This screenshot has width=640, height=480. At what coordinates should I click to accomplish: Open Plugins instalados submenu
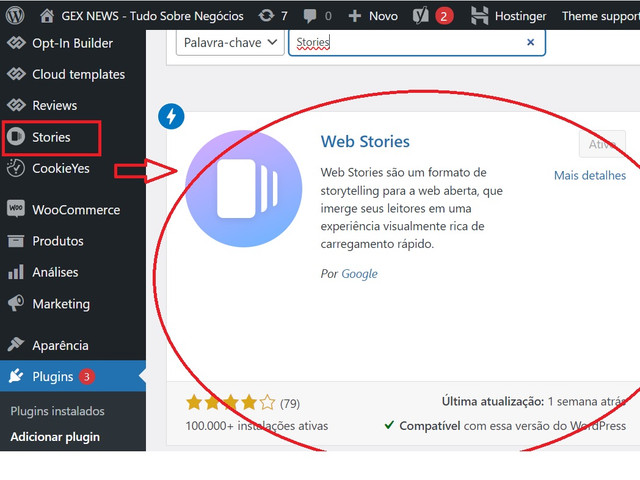point(57,411)
